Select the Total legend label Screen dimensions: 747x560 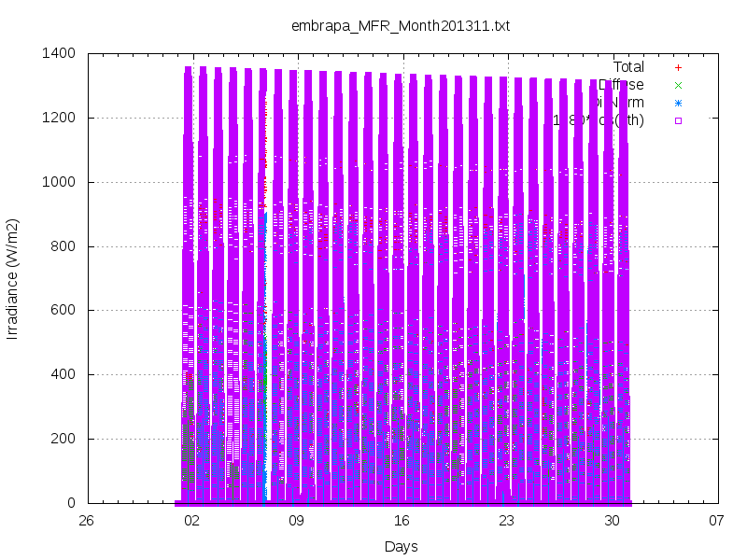click(x=628, y=67)
